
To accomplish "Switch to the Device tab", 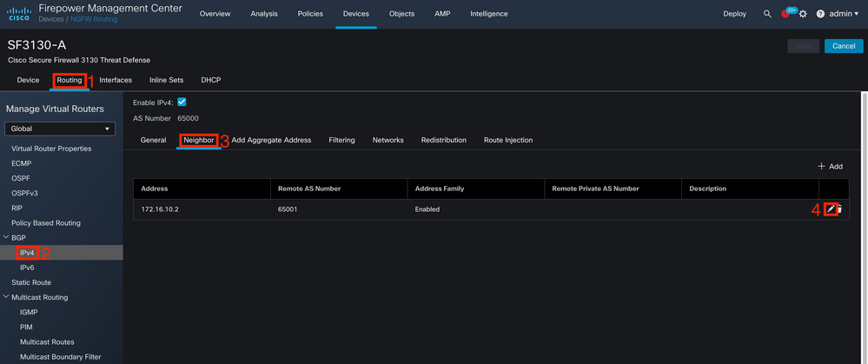I will click(x=28, y=80).
